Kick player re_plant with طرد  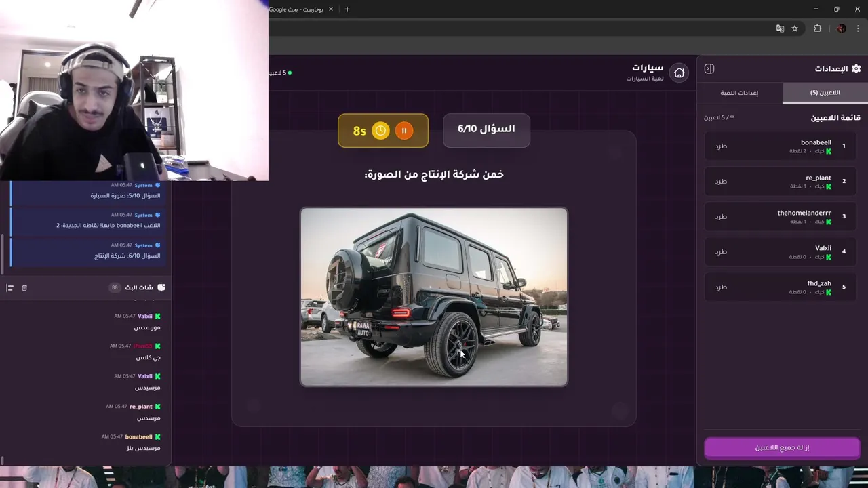coord(721,181)
